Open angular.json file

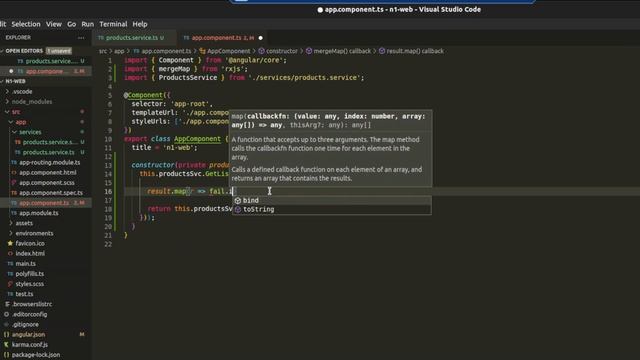(28, 334)
